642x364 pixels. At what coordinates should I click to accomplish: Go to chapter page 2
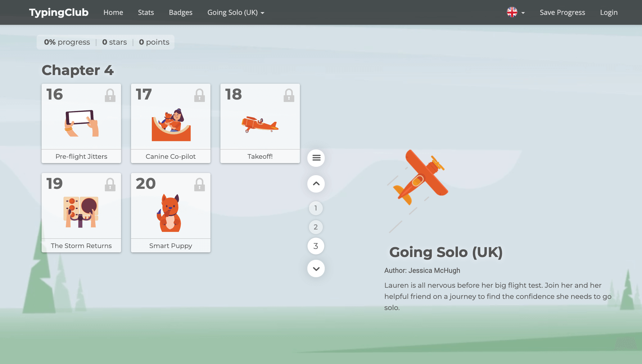(x=316, y=227)
